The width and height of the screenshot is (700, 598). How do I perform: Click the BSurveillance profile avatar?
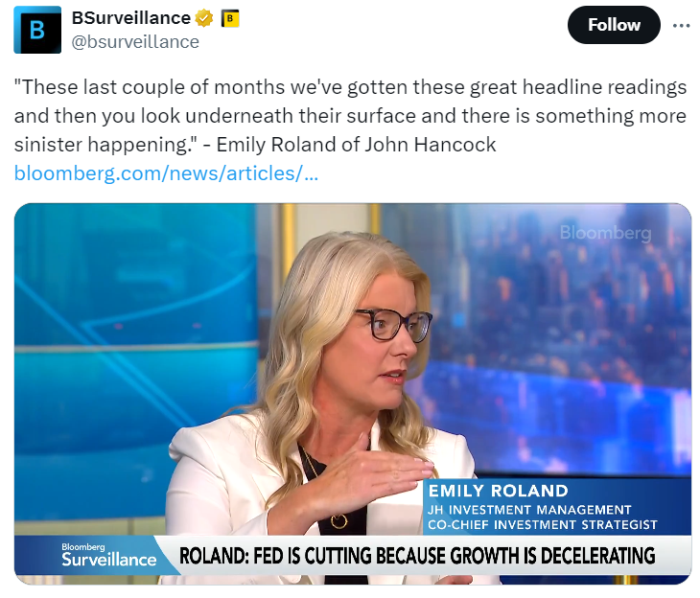pos(37,30)
